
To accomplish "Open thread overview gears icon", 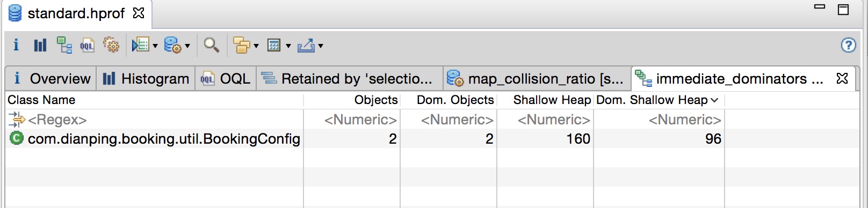I will click(x=111, y=45).
